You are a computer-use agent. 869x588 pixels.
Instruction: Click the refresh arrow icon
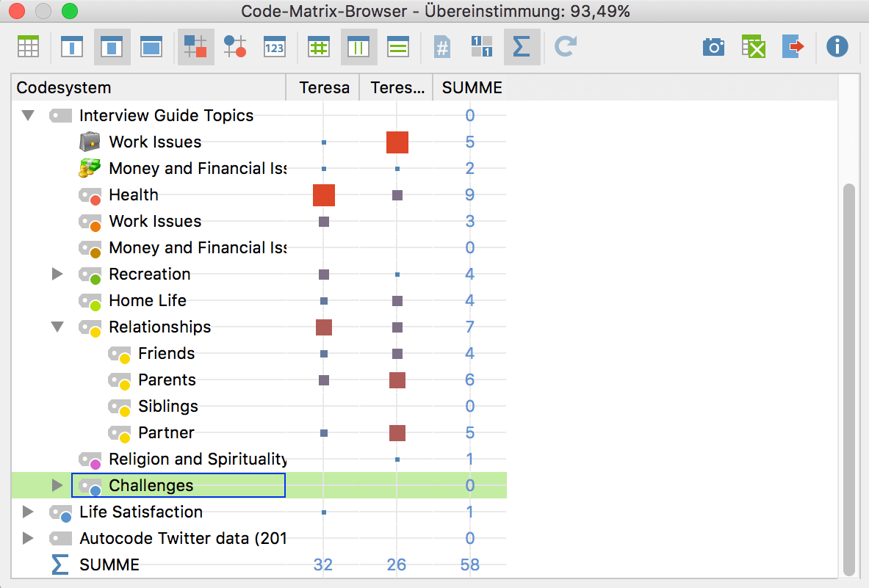click(x=566, y=47)
